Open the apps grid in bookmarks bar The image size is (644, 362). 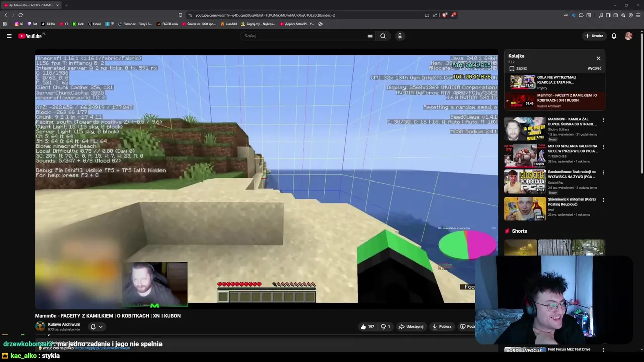(5, 24)
